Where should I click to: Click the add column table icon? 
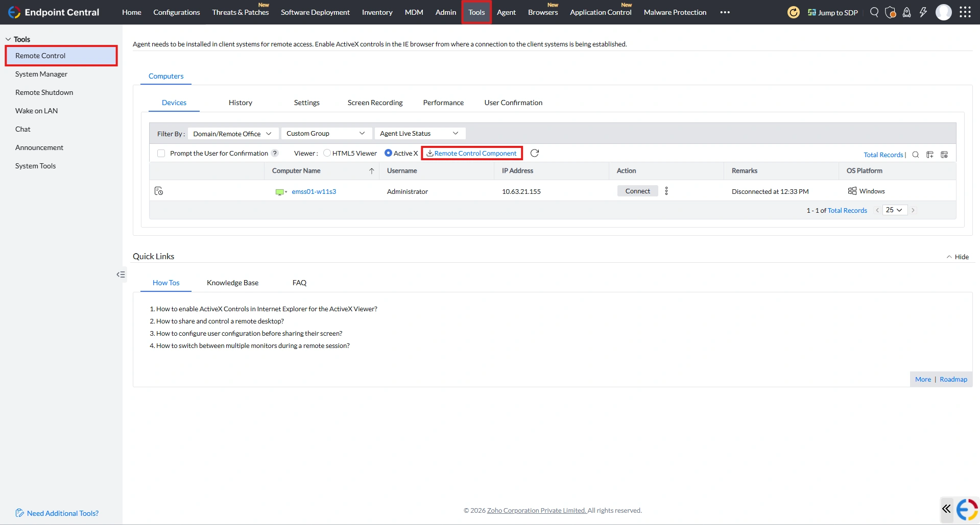coord(930,155)
